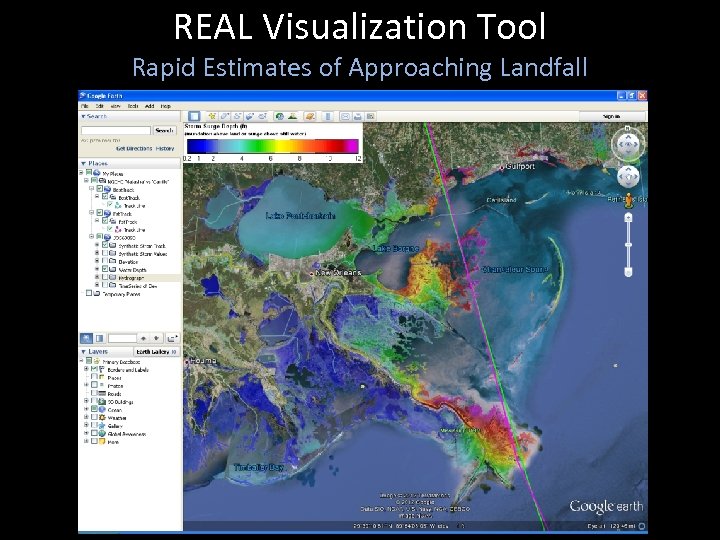The width and height of the screenshot is (720, 540).
Task: Click the move-down arrow in Places panel
Action: 156,338
